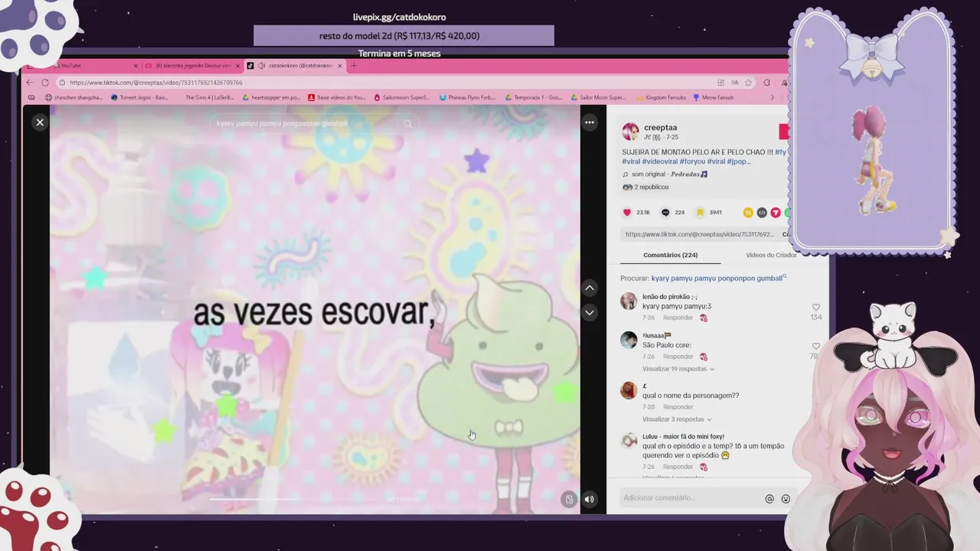Click the creeptaa username link
Screen dimensions: 980x551
coord(660,128)
